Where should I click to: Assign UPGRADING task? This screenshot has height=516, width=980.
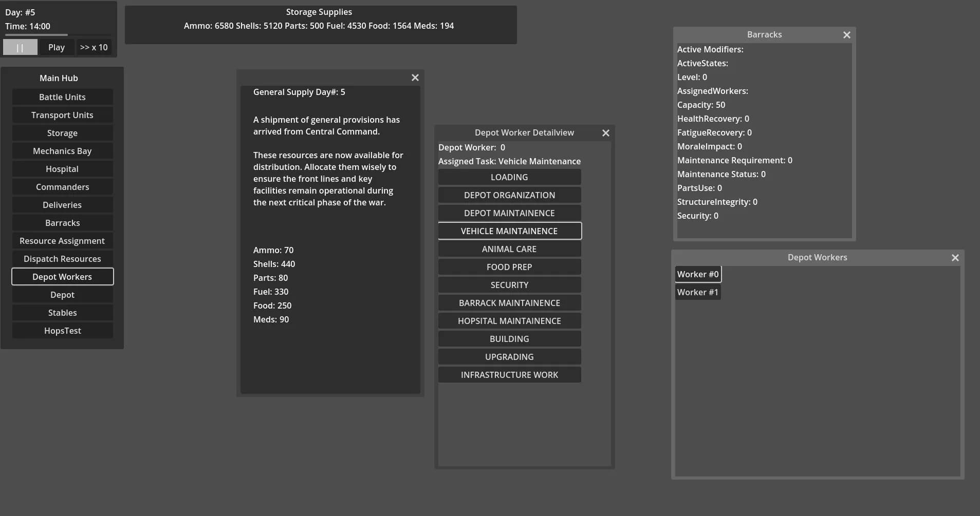(509, 357)
